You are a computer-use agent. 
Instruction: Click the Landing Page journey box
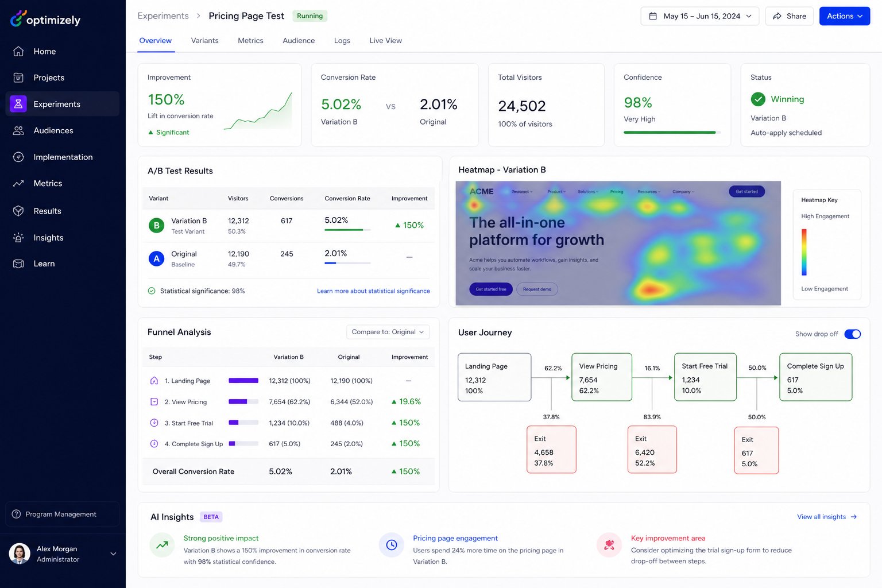[x=494, y=377]
